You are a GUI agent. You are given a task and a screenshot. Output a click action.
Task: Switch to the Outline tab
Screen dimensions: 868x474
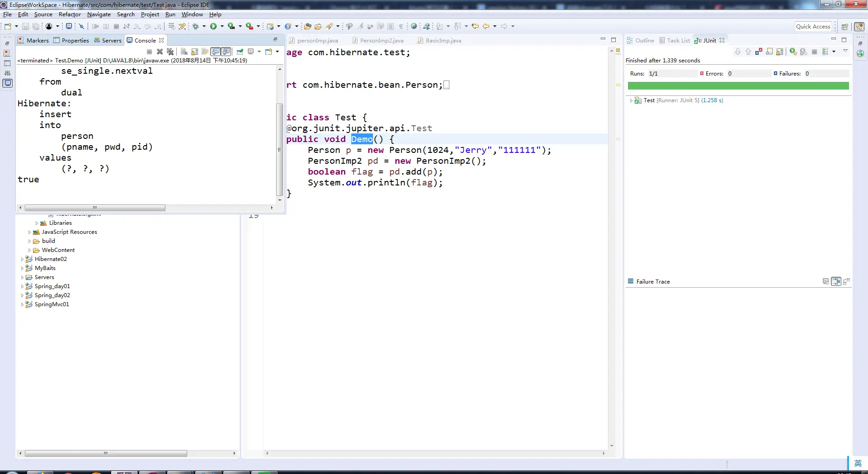[641, 40]
